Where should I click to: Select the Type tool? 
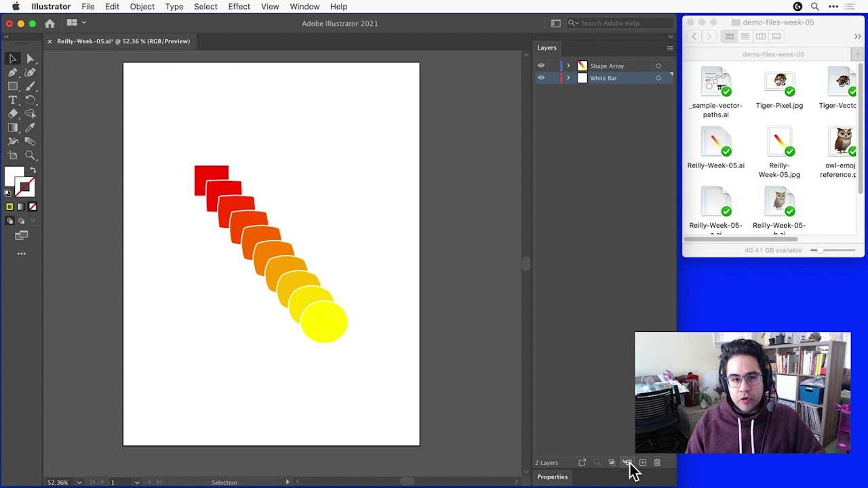(13, 100)
